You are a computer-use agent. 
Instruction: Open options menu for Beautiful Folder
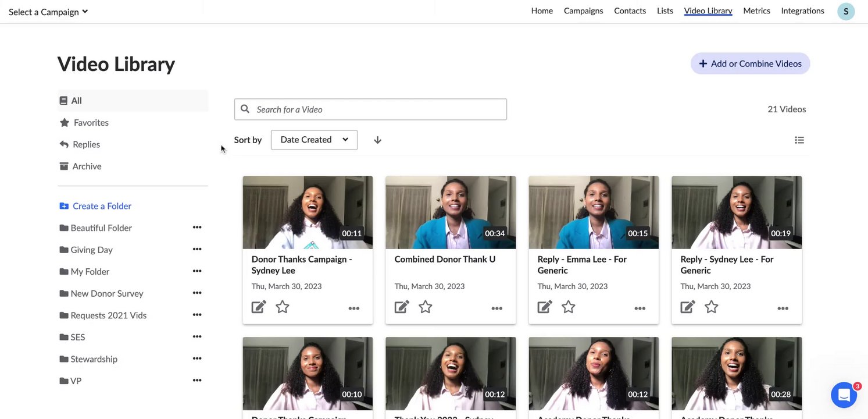coord(197,228)
